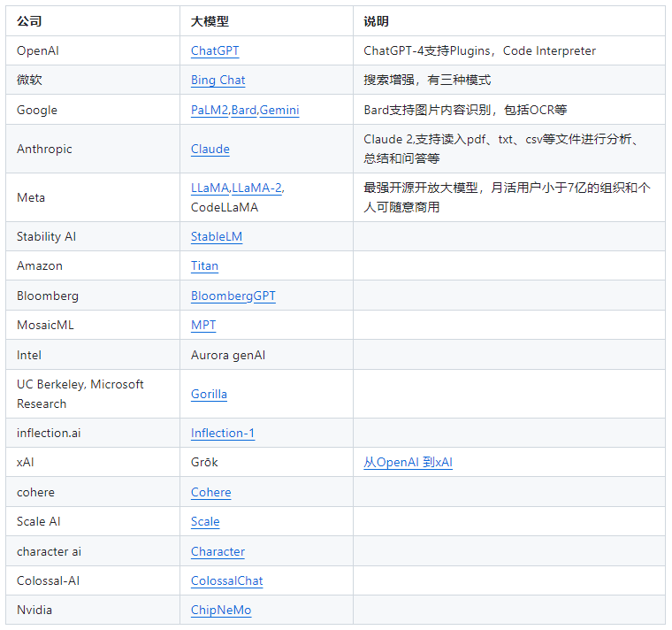
Task: Select the Google company cell
Action: coord(93,110)
